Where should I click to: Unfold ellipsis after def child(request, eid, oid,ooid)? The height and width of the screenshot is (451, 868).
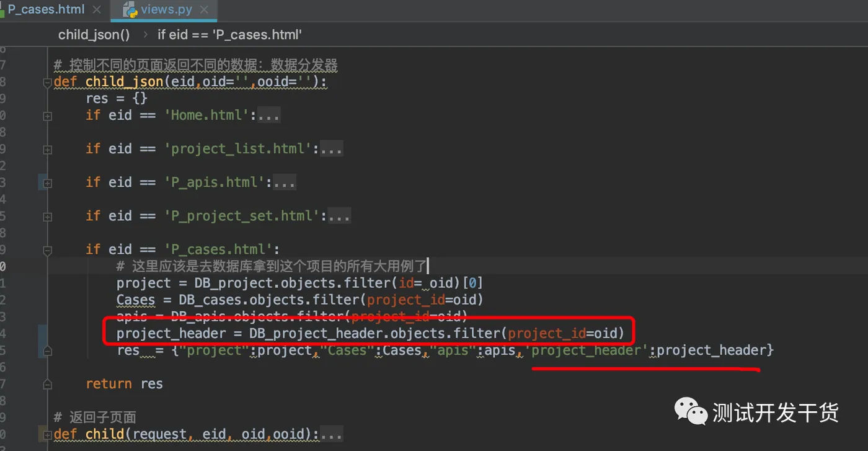coord(332,434)
